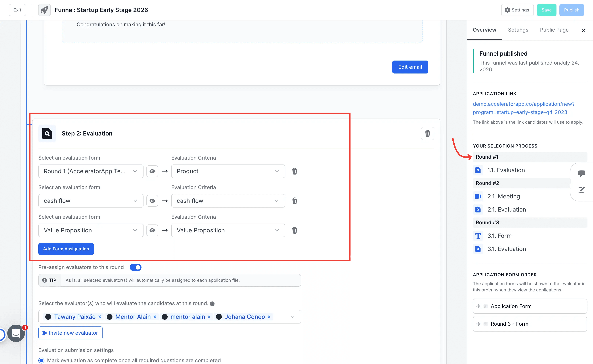The image size is (593, 364).
Task: Toggle pre-assign evaluators to this round
Action: click(x=135, y=267)
